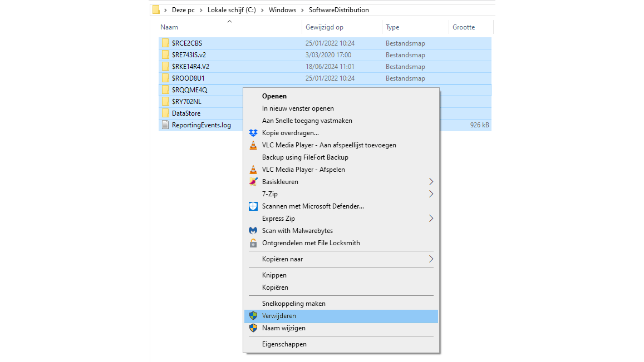Click the VLC cone icon beside Afspelen
This screenshot has height=362, width=644.
[x=253, y=170]
